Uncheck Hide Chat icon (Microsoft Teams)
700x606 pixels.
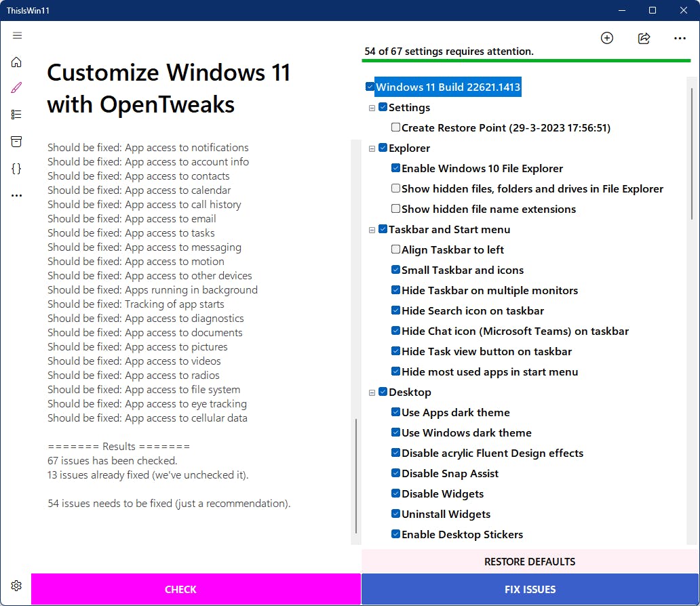coord(395,330)
